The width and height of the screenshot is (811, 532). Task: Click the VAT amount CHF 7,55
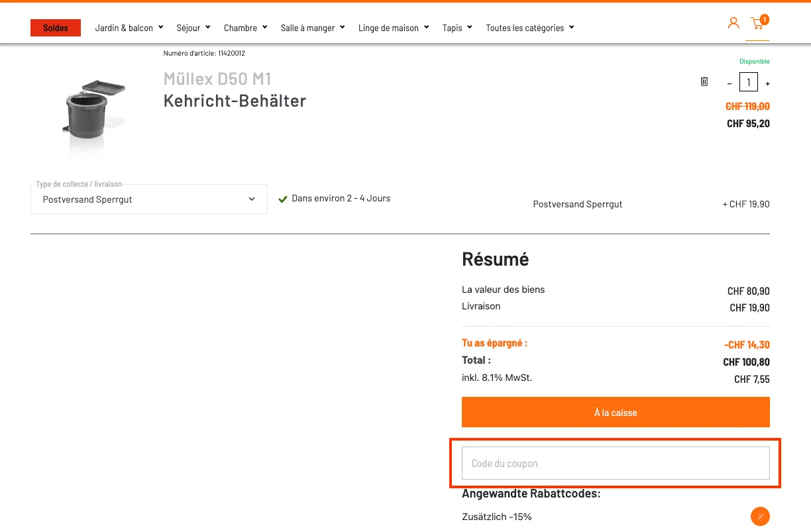pyautogui.click(x=752, y=380)
